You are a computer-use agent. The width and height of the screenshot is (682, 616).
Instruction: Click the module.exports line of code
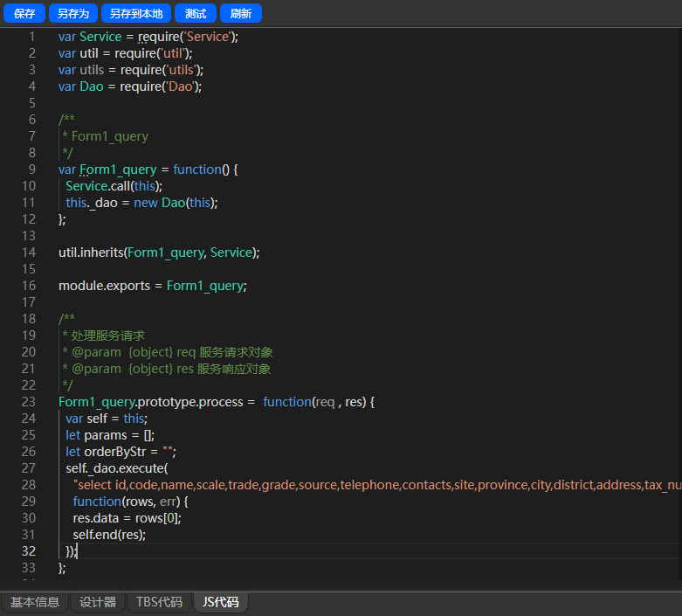[153, 286]
